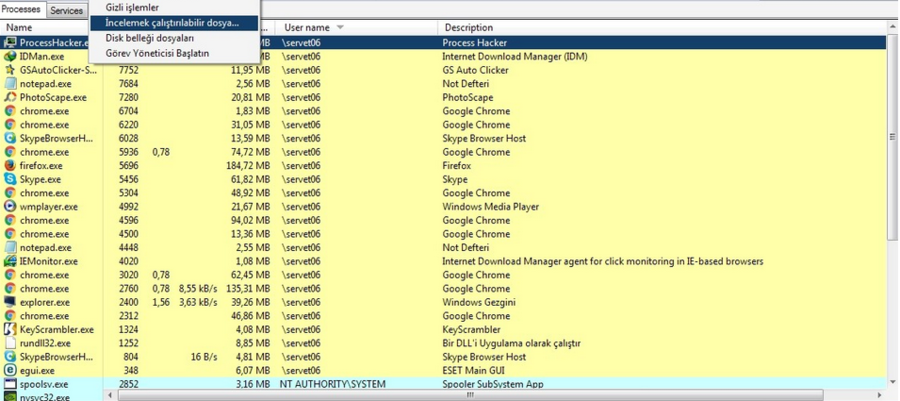The height and width of the screenshot is (401, 900).
Task: Click the SkypeBrowserHost icon for PID 804
Action: coord(10,357)
